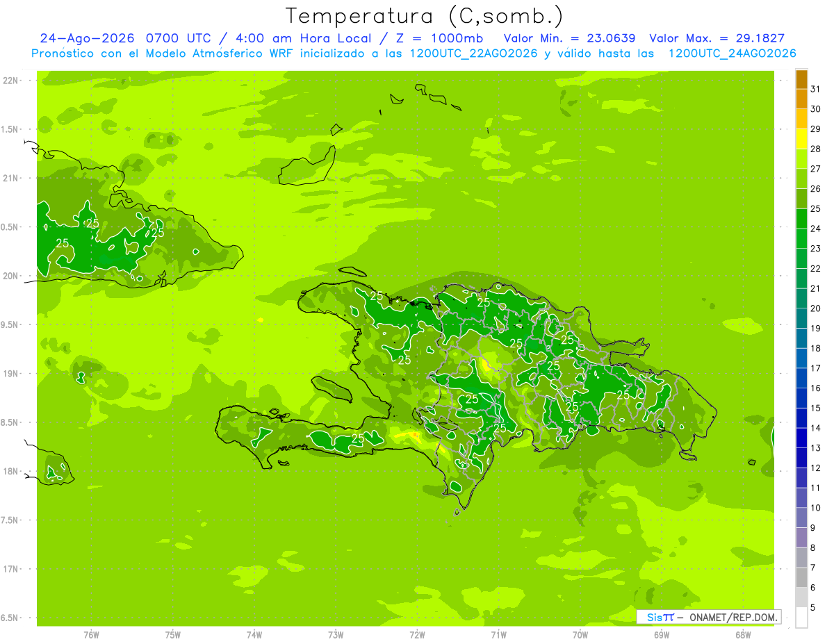
Task: Click the '70W' longitude axis label
Action: [580, 635]
